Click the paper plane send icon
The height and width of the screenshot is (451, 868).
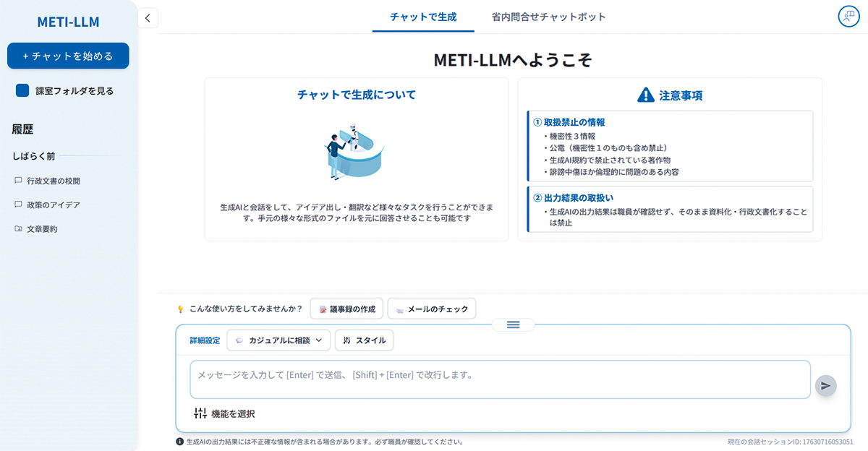coord(825,386)
